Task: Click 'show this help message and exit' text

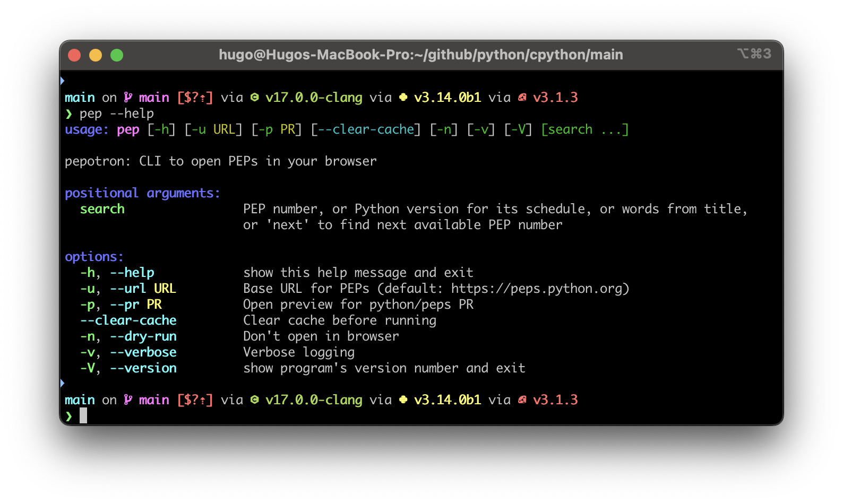Action: [358, 273]
